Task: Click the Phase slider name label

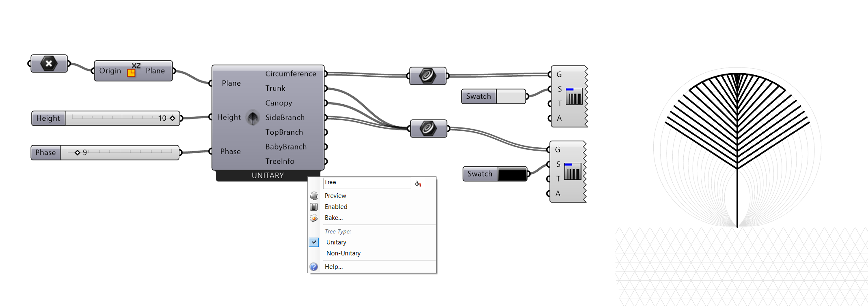Action: (45, 152)
